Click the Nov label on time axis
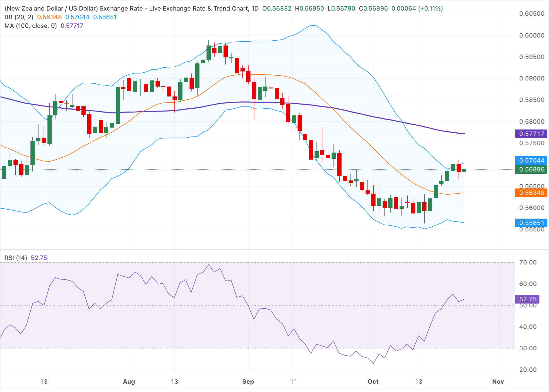 click(x=498, y=381)
